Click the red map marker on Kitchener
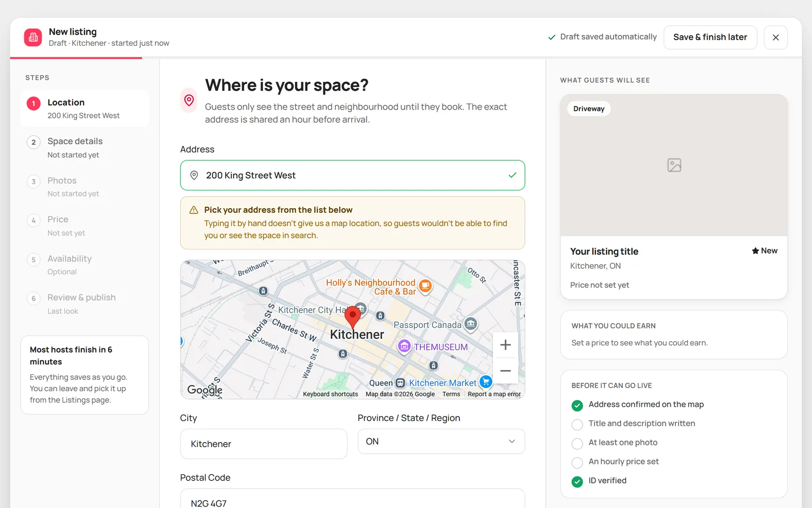 coord(353,317)
